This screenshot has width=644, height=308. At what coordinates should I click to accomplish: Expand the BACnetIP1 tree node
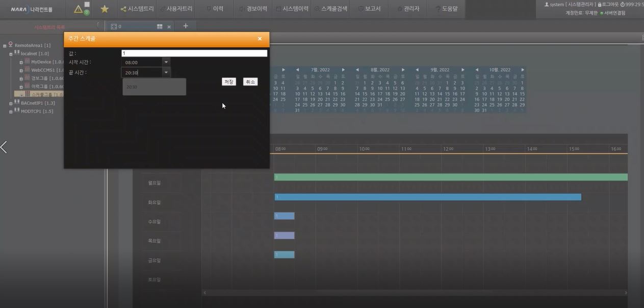(x=10, y=103)
